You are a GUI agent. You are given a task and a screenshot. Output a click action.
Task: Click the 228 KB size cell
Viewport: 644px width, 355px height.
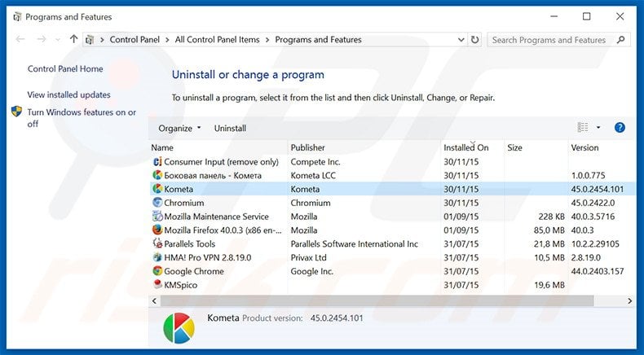[552, 217]
